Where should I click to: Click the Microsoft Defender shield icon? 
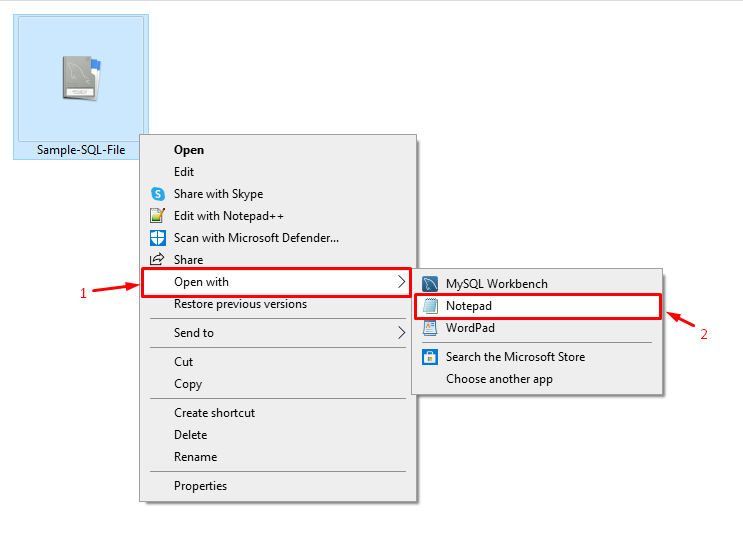point(157,238)
